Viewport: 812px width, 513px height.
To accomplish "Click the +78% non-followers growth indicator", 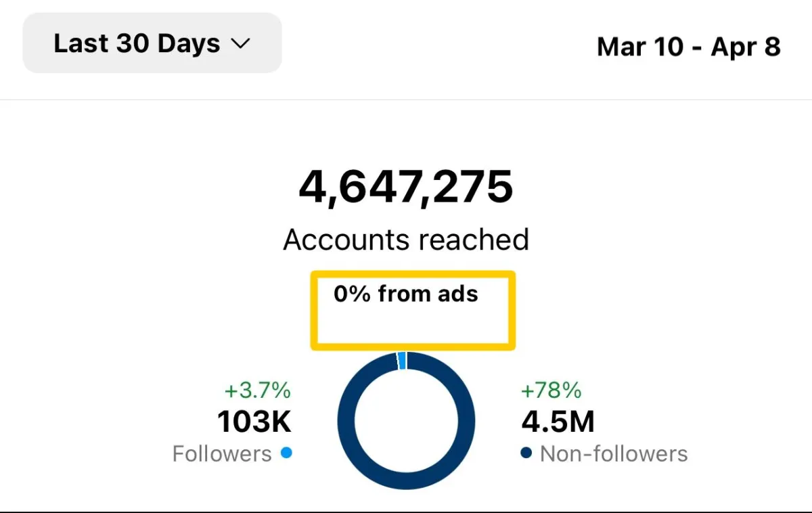I will [x=551, y=391].
